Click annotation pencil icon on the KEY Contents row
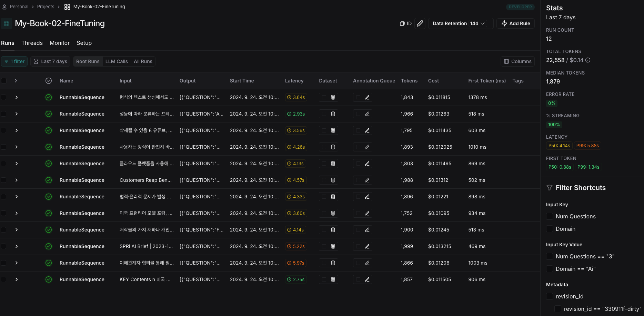This screenshot has width=644, height=316. pyautogui.click(x=367, y=279)
